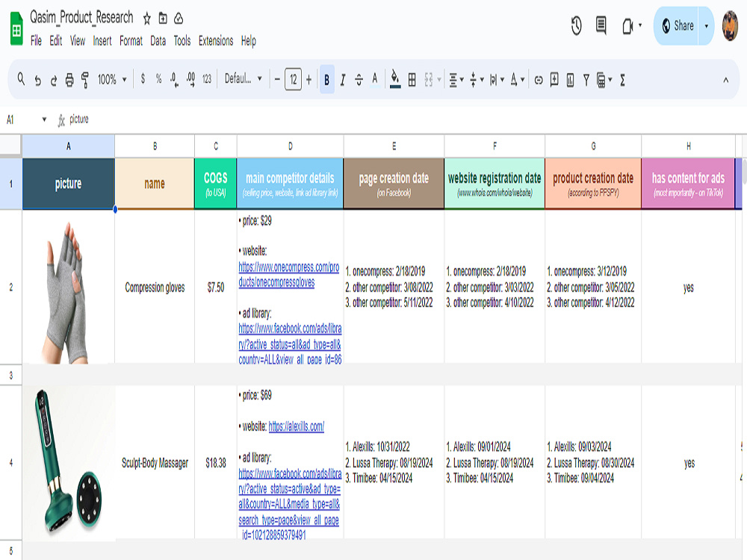
Task: Undo the last action
Action: [x=37, y=80]
